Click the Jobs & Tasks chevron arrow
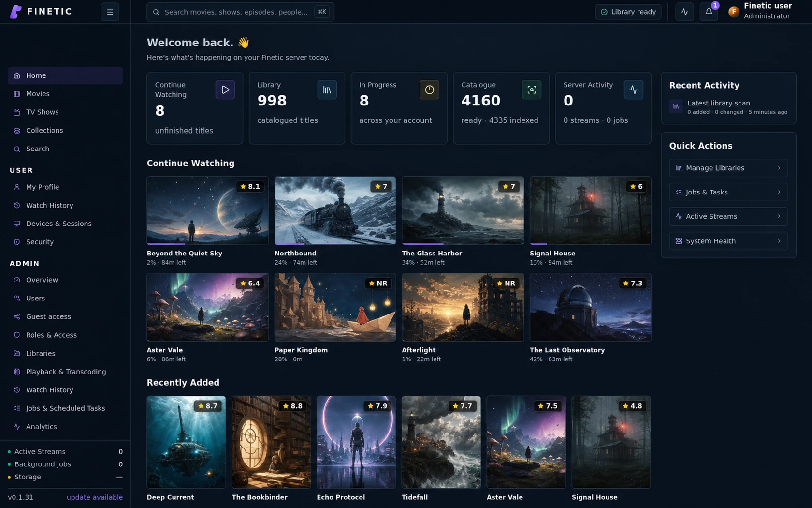 (x=779, y=192)
